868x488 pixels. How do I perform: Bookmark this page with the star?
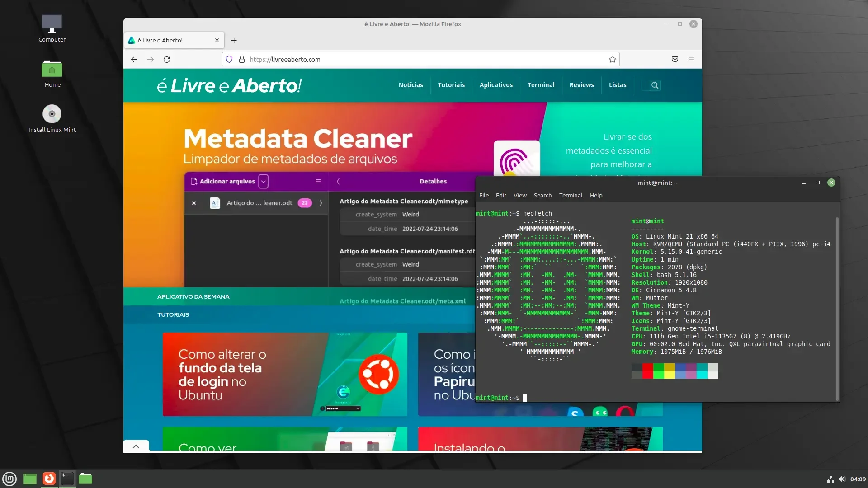(613, 59)
